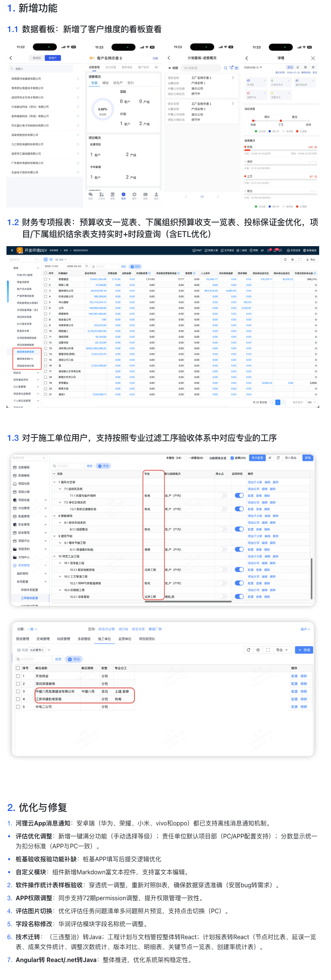The height and width of the screenshot is (980, 331).
Task: Click 配置 link for 江苏华建机电安装 row
Action: 294,699
